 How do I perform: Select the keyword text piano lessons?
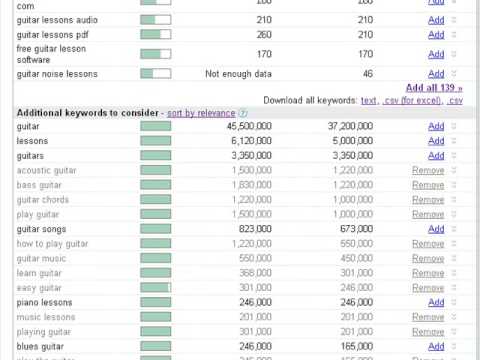(x=44, y=303)
